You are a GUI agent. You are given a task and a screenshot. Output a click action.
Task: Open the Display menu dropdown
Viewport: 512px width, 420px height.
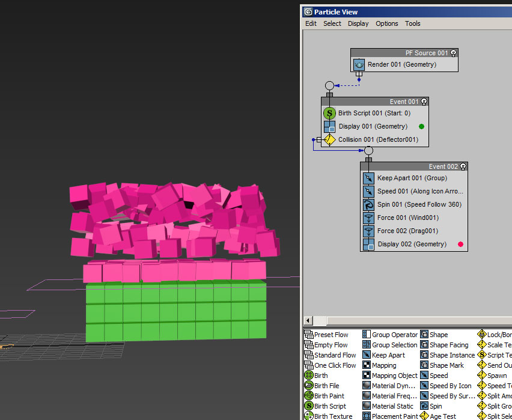[358, 23]
